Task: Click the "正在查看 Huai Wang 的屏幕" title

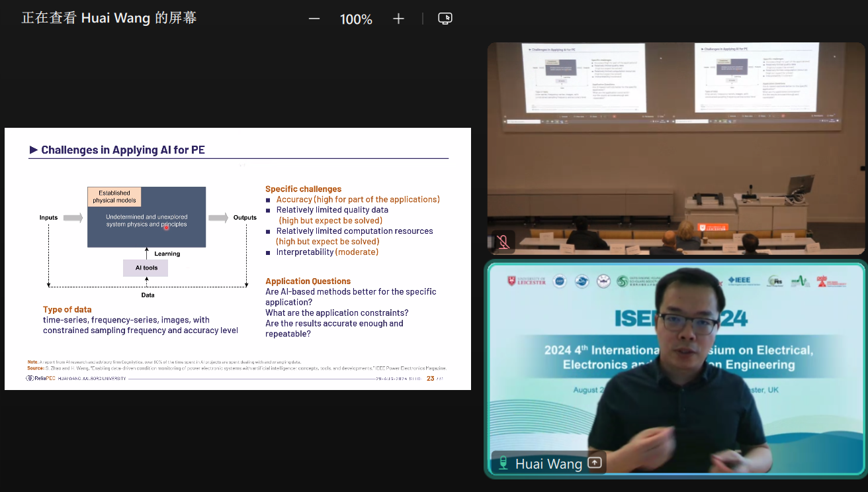Action: (109, 19)
